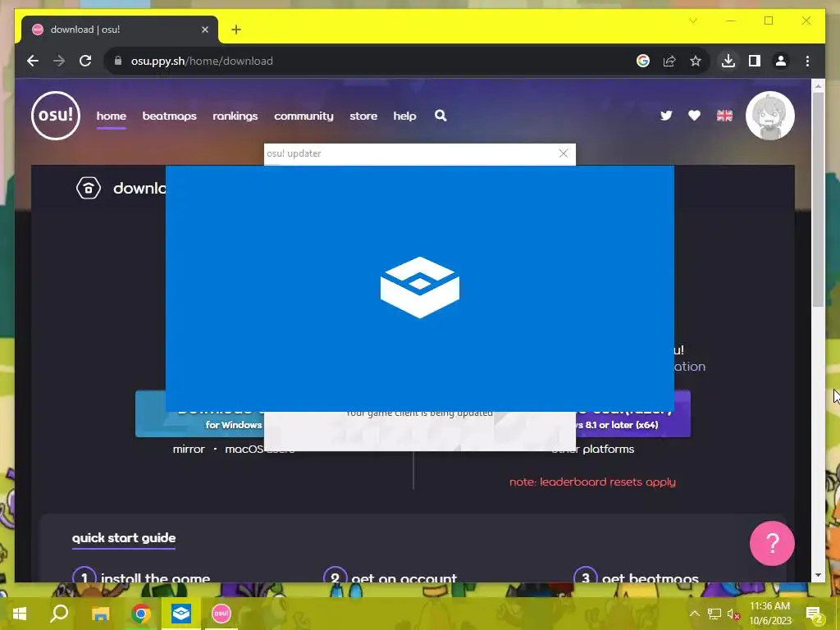The image size is (840, 630).
Task: Bookmark this page with the star icon
Action: 696,61
